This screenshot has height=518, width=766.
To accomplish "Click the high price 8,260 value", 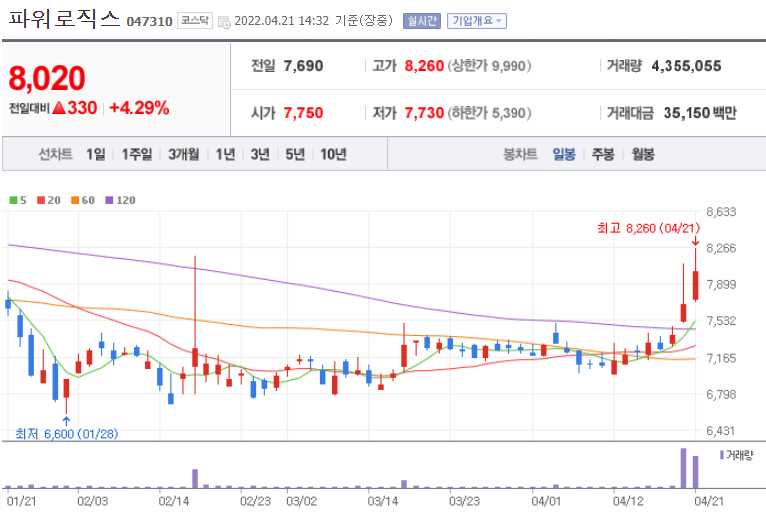I will point(424,66).
